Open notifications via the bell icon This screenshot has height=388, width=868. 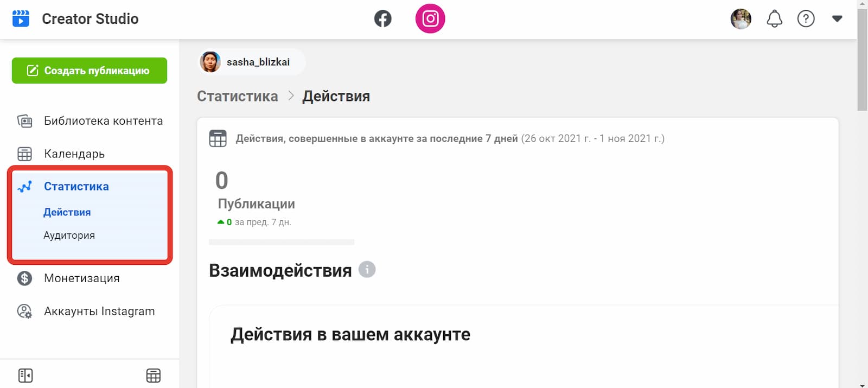coord(774,18)
